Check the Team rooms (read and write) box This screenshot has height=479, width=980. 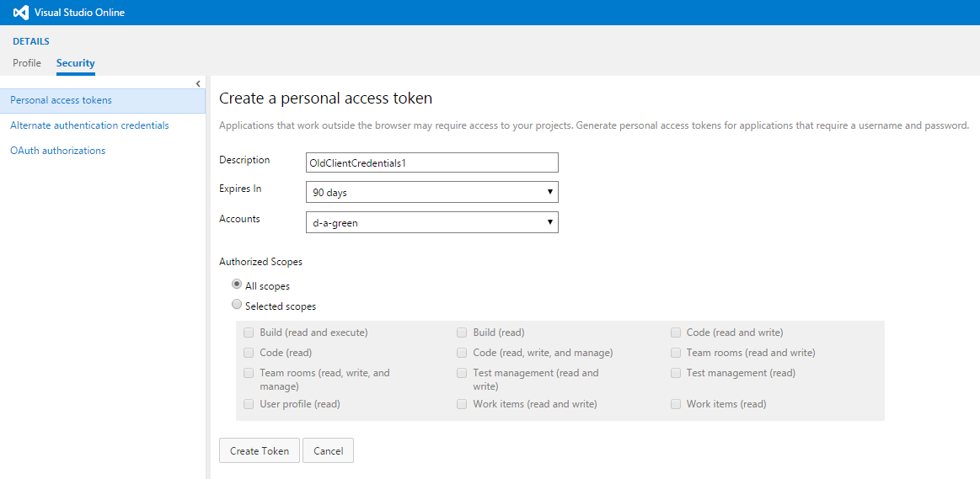[x=676, y=353]
